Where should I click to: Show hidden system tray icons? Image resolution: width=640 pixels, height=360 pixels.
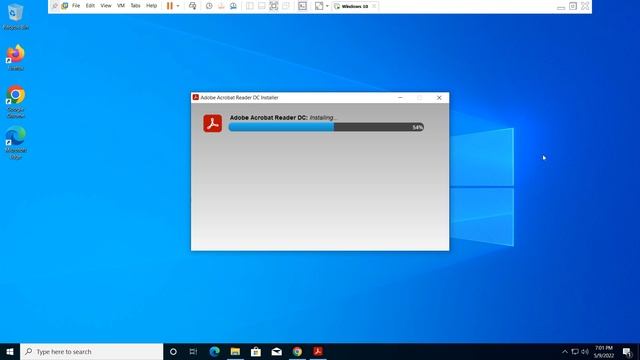click(564, 351)
